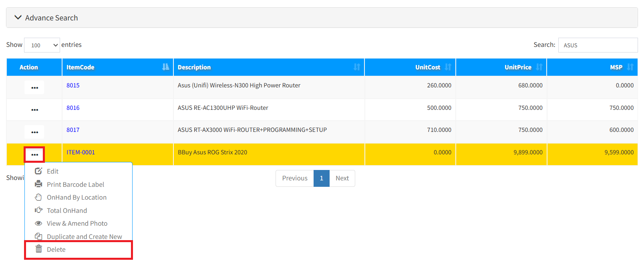This screenshot has width=644, height=273.
Task: Click into the Search input field
Action: [x=598, y=45]
